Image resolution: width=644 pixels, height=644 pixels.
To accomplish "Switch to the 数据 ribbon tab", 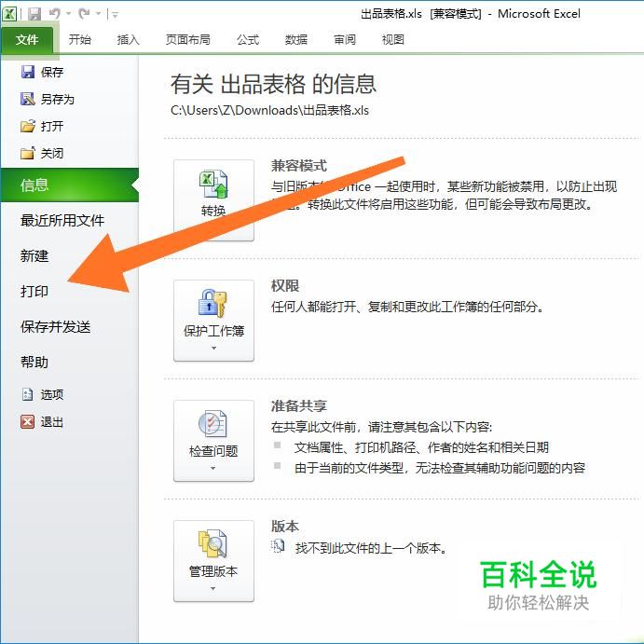I will pyautogui.click(x=296, y=40).
